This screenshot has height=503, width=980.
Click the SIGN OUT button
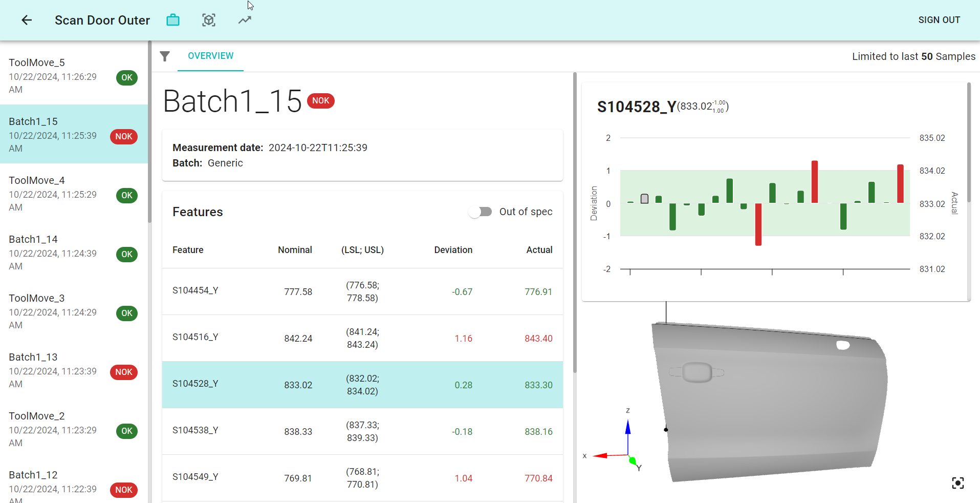[939, 20]
